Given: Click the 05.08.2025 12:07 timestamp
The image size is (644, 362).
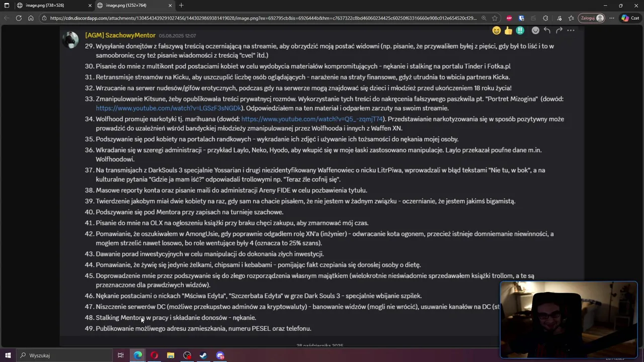Looking at the screenshot, I should tap(177, 36).
